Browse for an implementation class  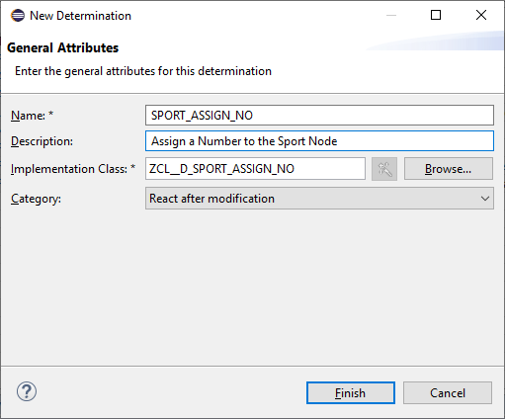pyautogui.click(x=449, y=169)
